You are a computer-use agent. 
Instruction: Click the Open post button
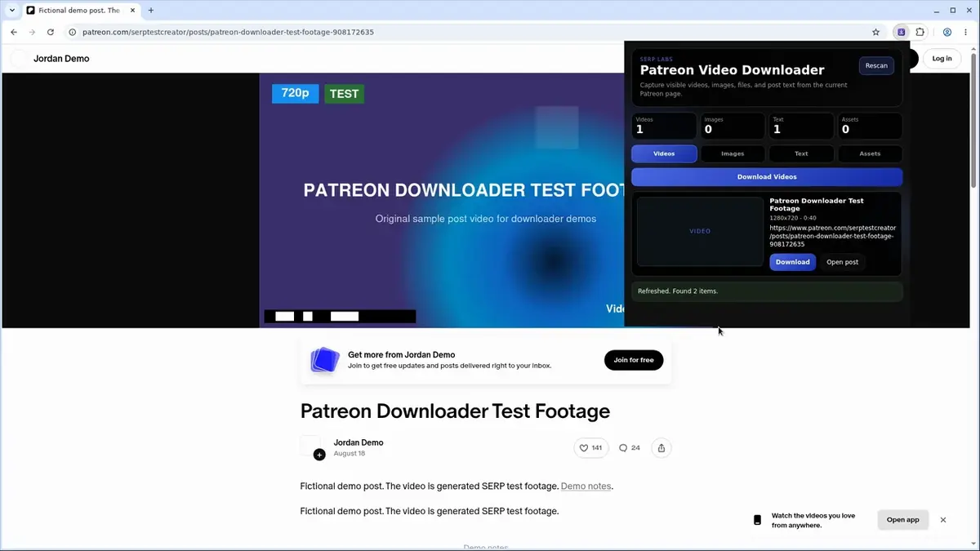coord(842,262)
